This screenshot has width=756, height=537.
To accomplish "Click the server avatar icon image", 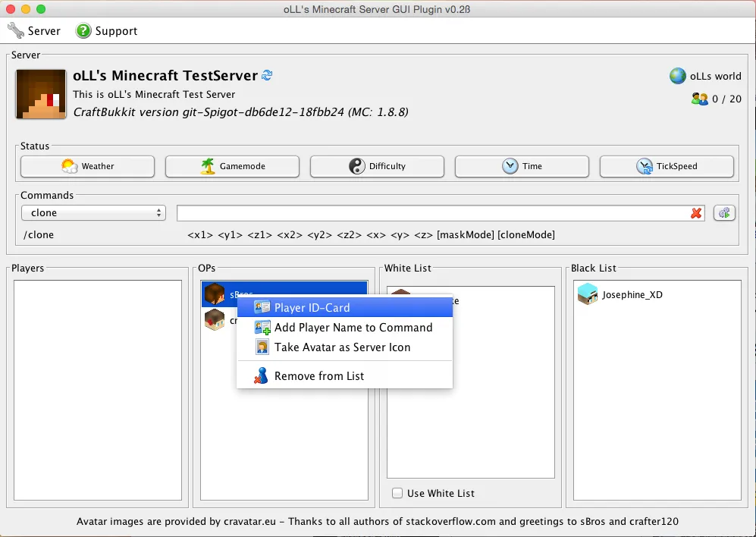I will [x=41, y=94].
